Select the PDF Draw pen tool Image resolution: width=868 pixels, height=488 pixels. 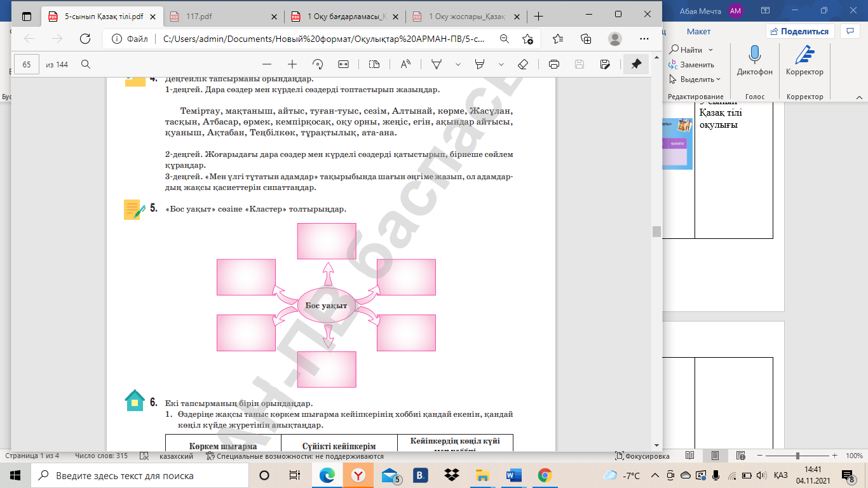pyautogui.click(x=437, y=64)
